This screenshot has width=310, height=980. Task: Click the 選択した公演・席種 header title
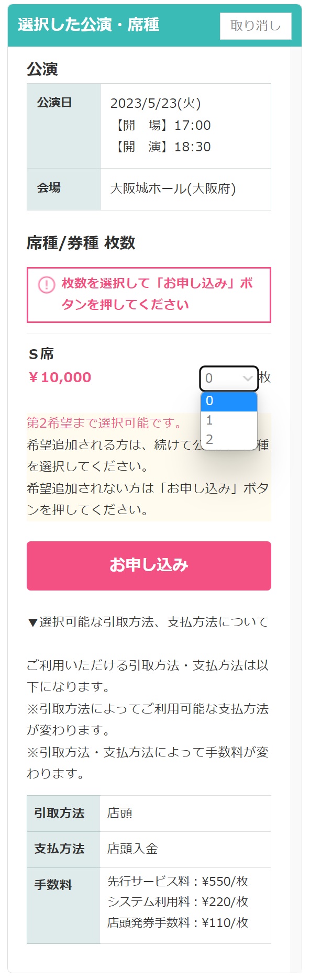pos(88,25)
